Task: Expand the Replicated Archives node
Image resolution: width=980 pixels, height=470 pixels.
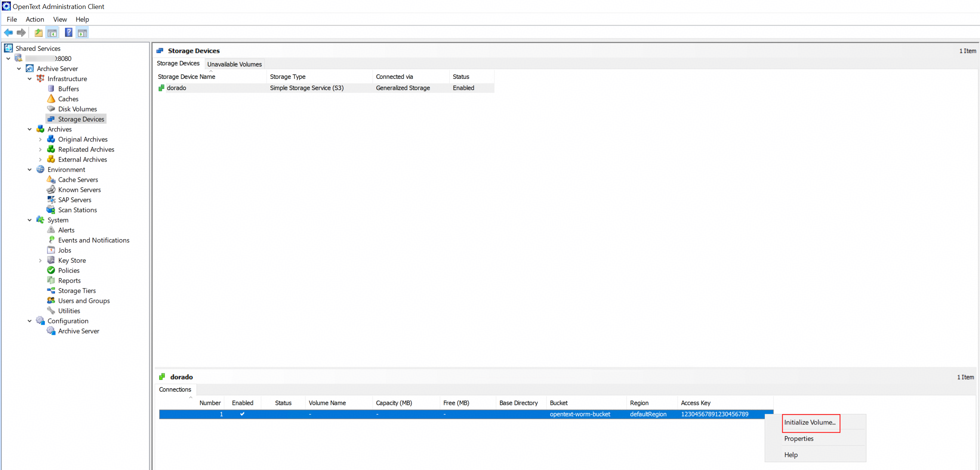Action: click(40, 149)
